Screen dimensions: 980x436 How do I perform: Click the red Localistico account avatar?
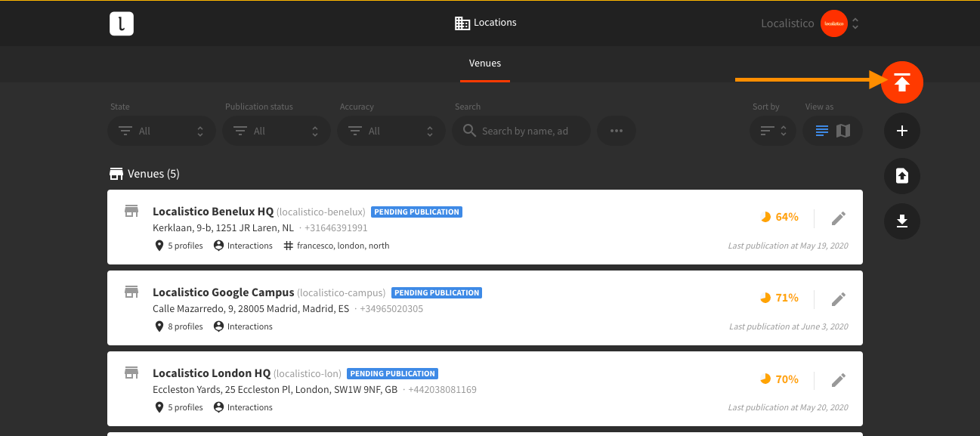pyautogui.click(x=833, y=23)
